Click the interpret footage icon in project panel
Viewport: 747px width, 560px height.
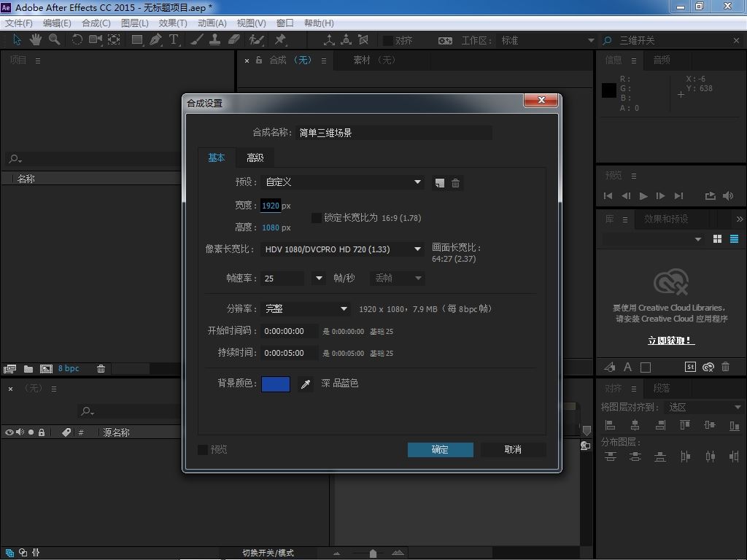(x=9, y=368)
